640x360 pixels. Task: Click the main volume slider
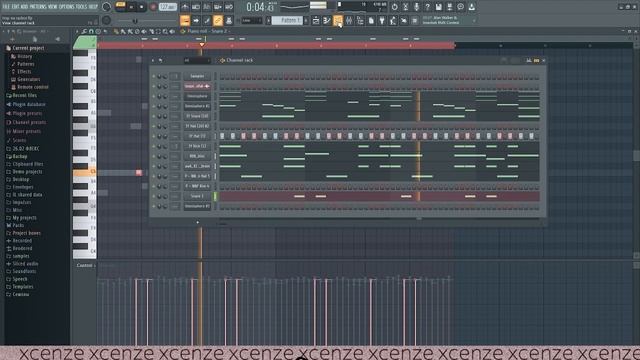pos(135,20)
